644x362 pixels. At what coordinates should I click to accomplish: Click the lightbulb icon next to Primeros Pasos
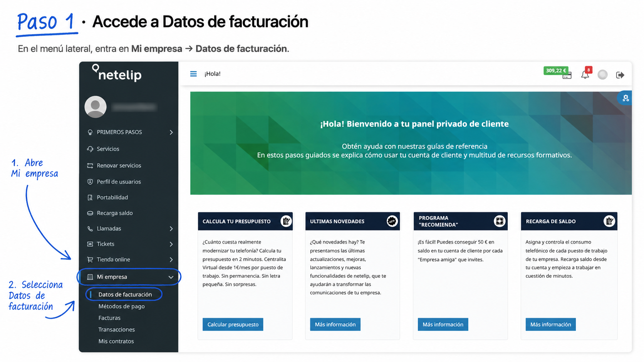pos(90,132)
